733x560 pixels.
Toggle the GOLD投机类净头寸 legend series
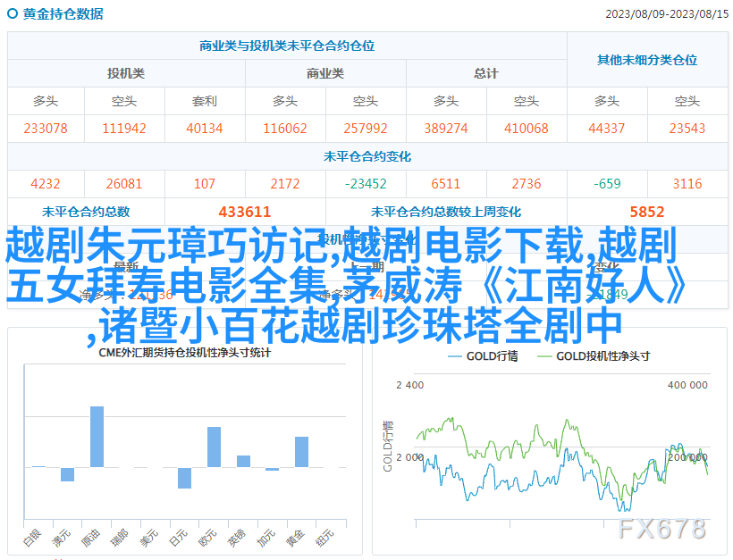click(x=593, y=355)
